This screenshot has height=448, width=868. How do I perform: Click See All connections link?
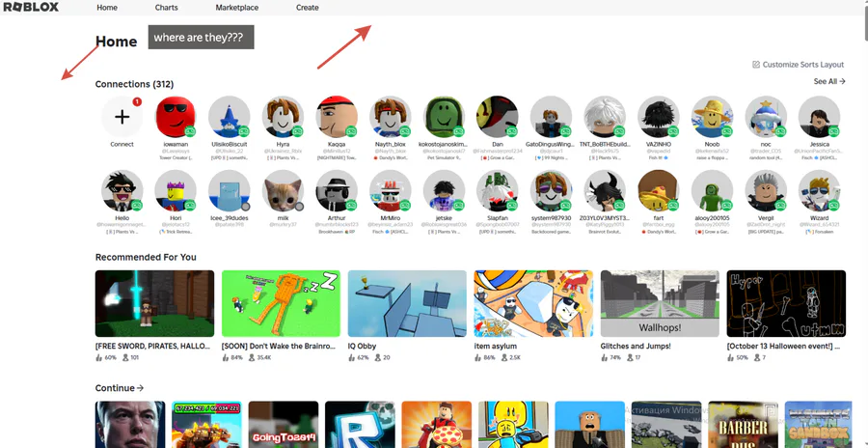[829, 81]
